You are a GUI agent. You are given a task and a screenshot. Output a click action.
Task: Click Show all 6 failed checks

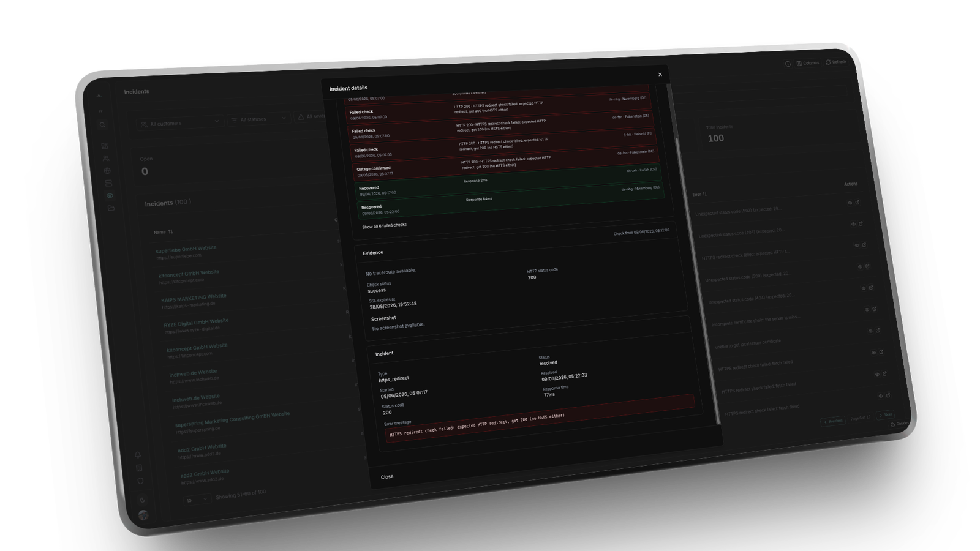(384, 226)
